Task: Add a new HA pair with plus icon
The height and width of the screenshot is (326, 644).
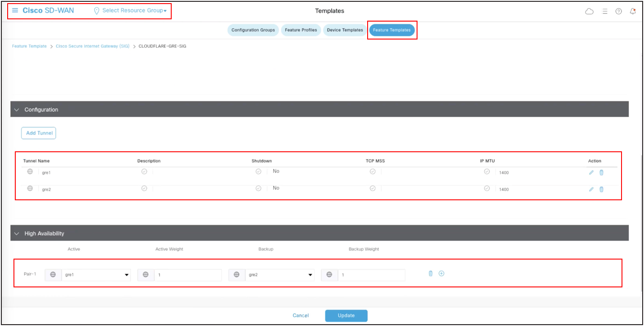Action: pyautogui.click(x=441, y=273)
